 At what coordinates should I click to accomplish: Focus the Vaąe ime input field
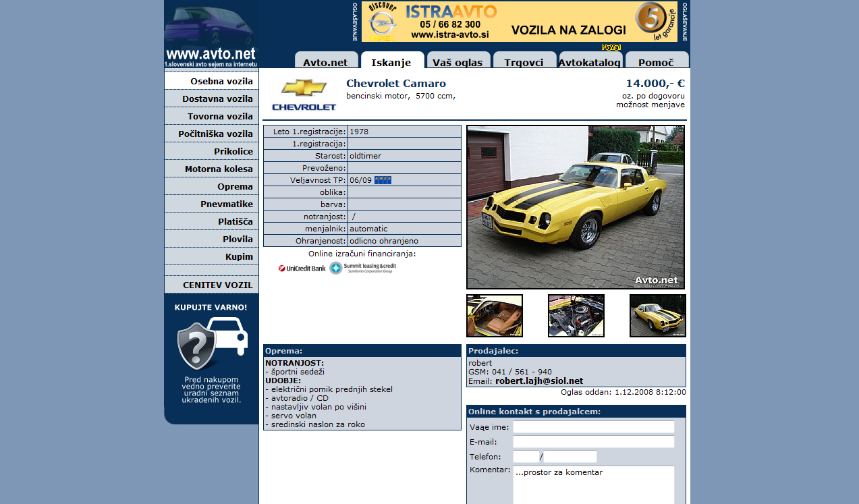pyautogui.click(x=594, y=427)
